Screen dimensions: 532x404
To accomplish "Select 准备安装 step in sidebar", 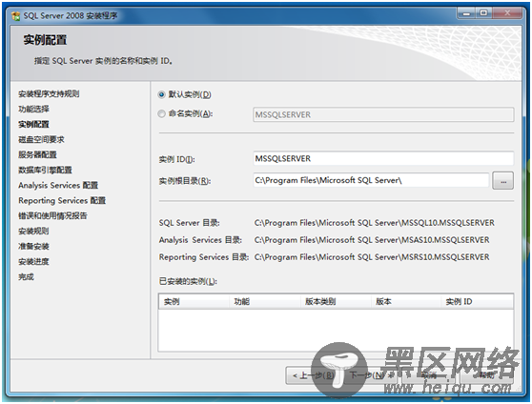I will [x=33, y=246].
